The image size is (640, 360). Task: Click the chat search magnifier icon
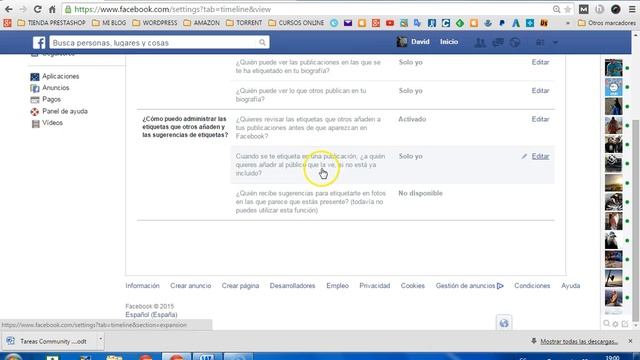click(607, 324)
